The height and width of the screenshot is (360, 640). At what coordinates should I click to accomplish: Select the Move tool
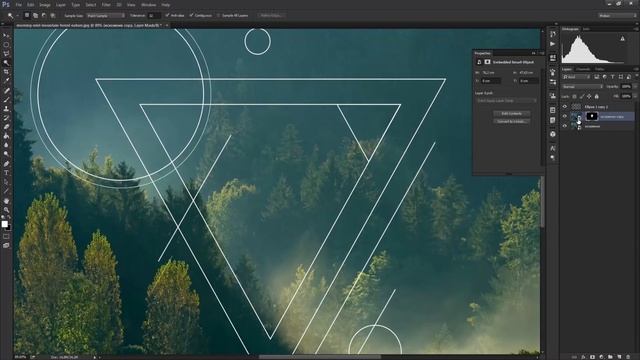point(6,36)
